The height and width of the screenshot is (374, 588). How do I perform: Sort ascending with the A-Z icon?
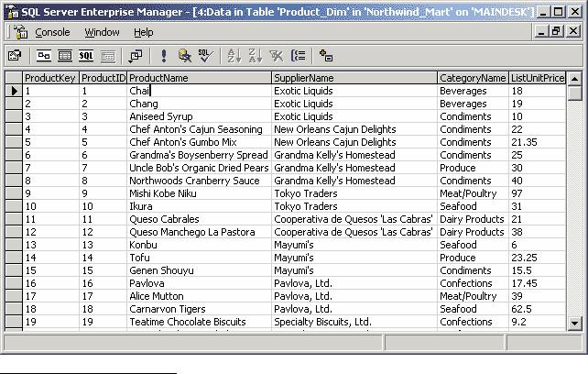tap(234, 56)
